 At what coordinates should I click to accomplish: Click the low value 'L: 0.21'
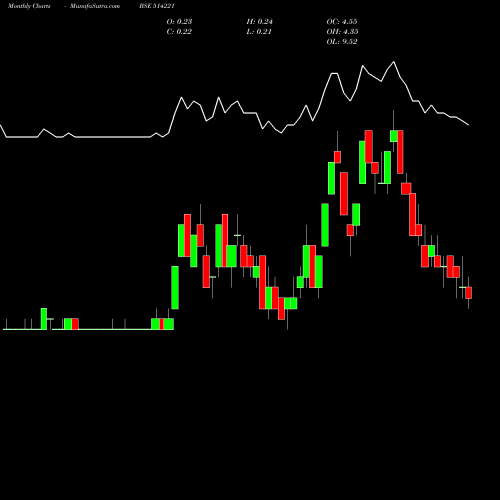259,32
